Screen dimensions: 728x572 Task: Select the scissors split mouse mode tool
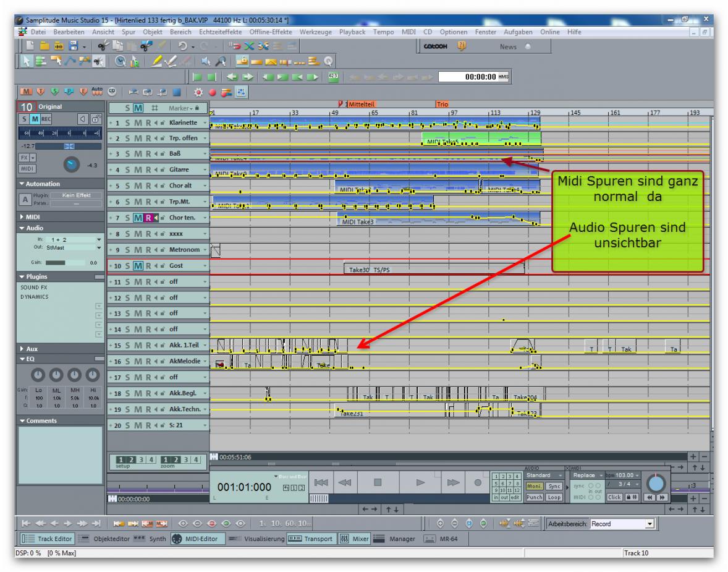coord(98,61)
